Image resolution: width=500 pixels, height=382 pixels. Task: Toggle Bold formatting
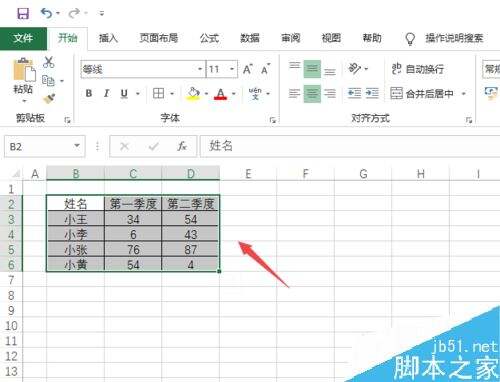[x=89, y=93]
